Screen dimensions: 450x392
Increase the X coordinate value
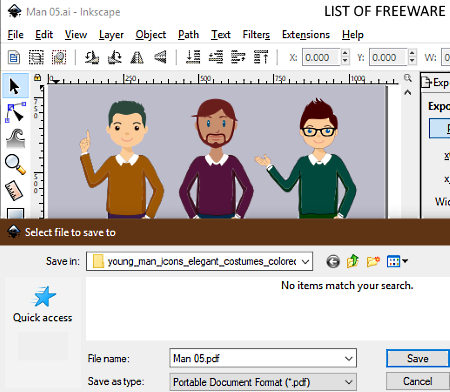(x=345, y=53)
